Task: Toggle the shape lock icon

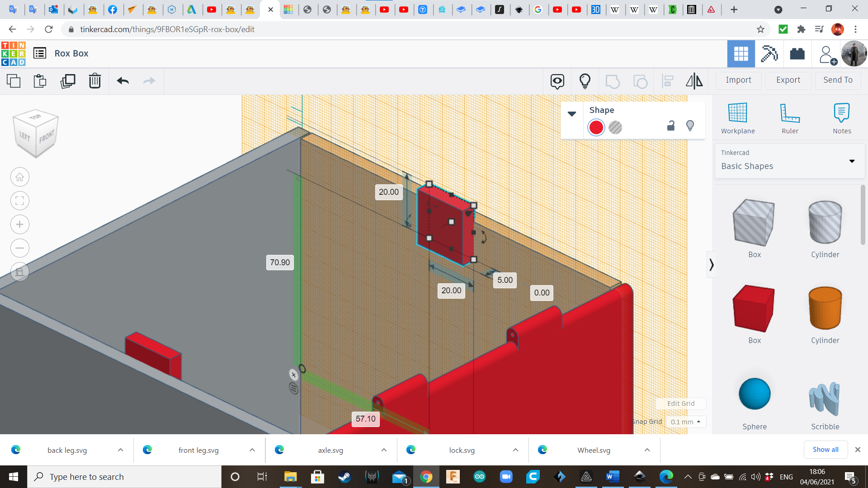Action: 671,126
